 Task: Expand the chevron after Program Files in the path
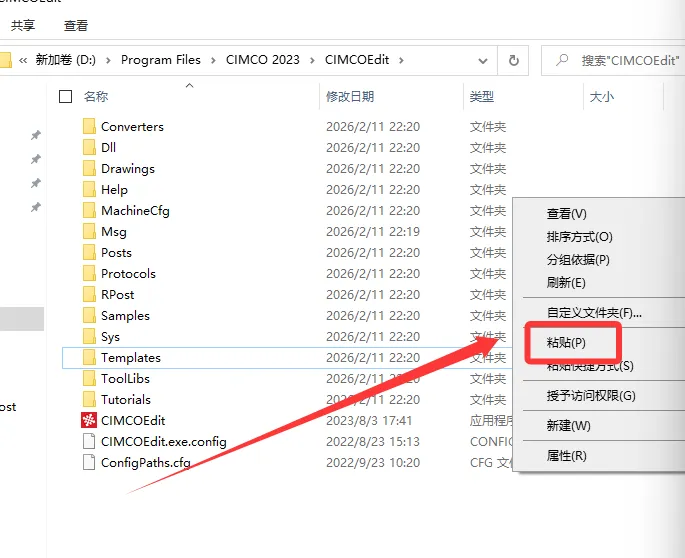click(x=213, y=60)
